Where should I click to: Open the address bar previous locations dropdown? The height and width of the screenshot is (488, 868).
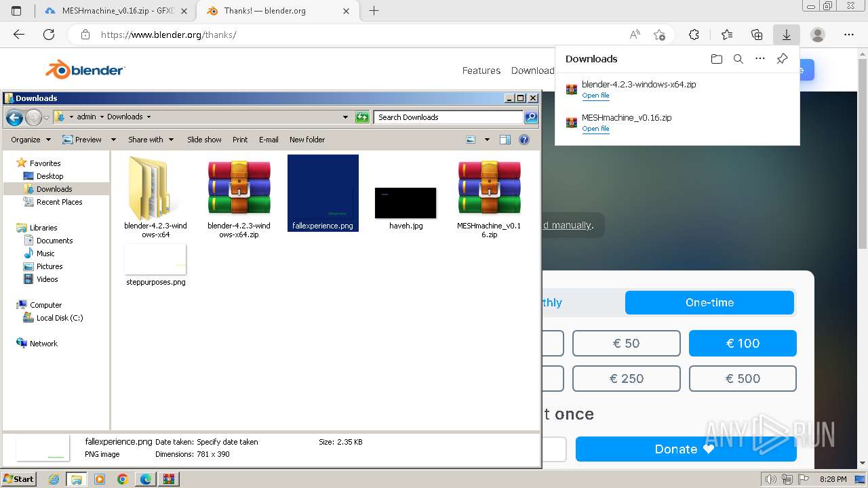point(345,117)
